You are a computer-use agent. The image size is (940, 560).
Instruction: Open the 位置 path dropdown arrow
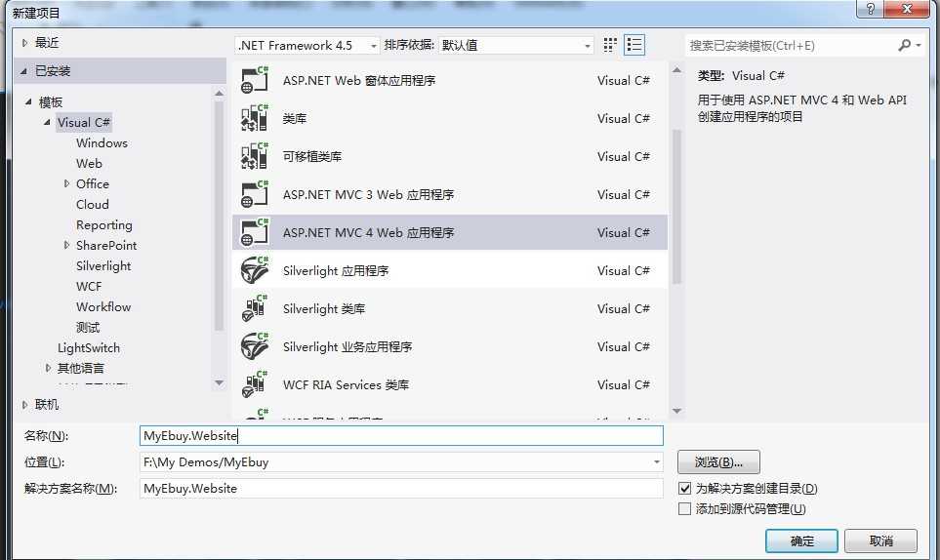[x=657, y=461]
